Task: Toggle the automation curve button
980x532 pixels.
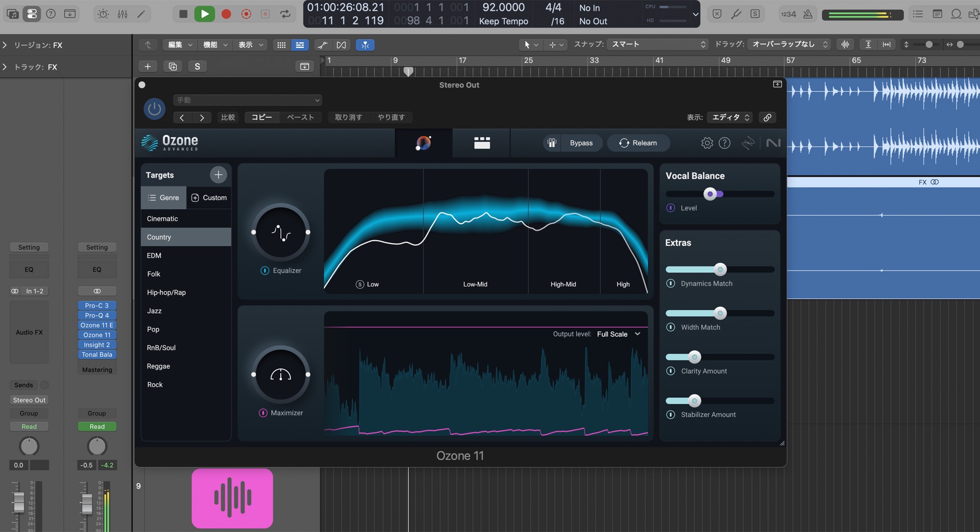Action: [322, 45]
